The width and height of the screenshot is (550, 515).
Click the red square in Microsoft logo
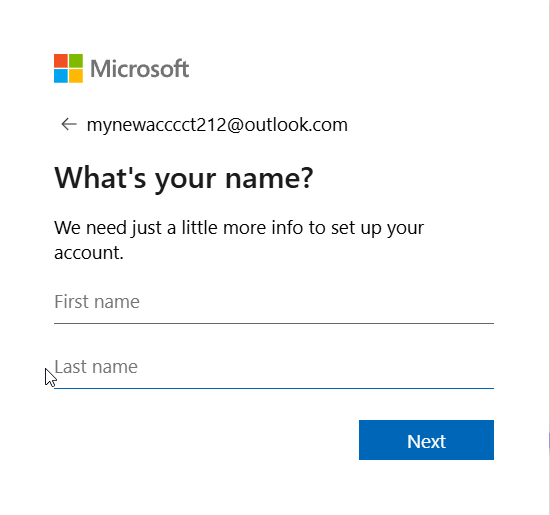pyautogui.click(x=61, y=61)
